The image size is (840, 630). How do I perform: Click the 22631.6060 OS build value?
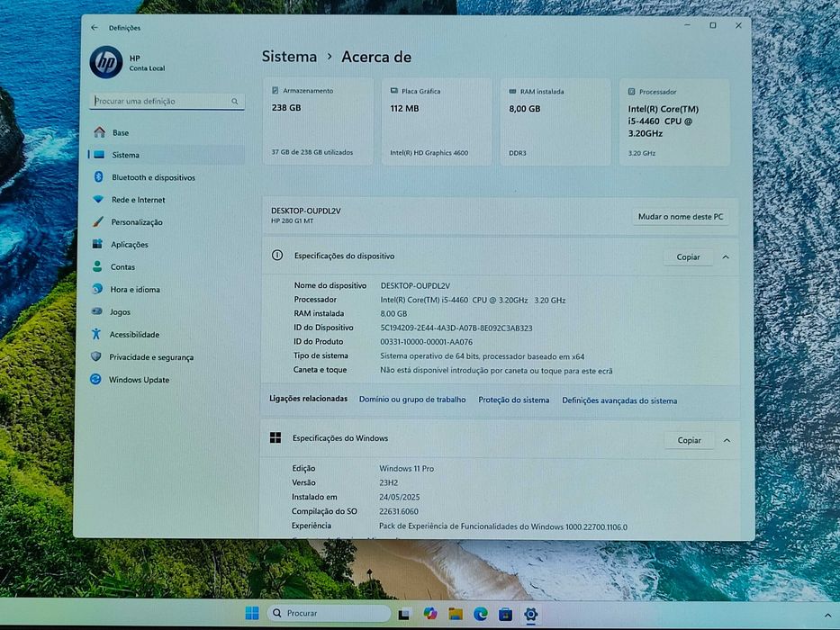399,511
